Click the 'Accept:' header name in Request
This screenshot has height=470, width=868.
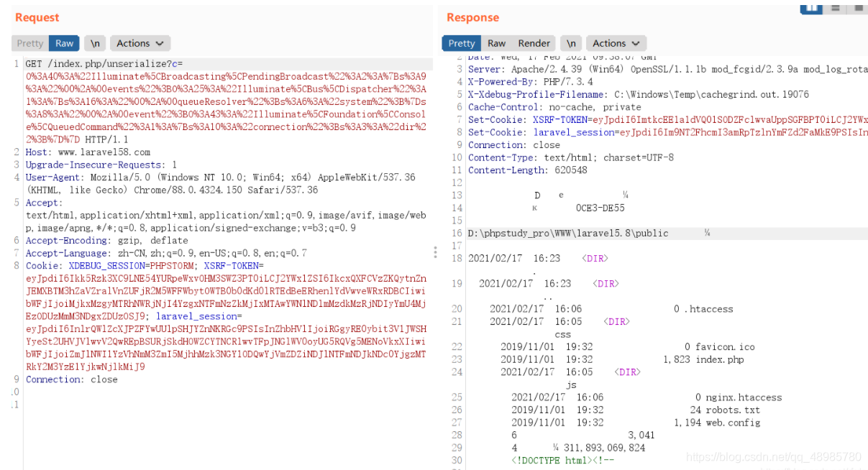44,203
